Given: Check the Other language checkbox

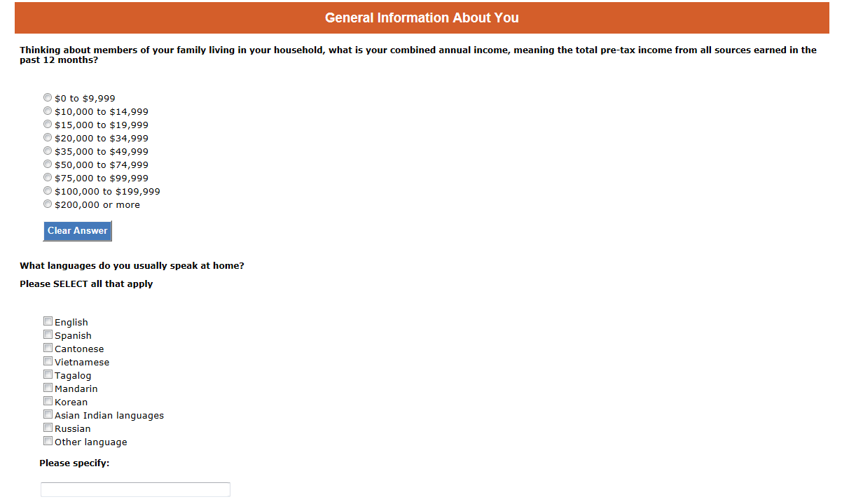Looking at the screenshot, I should 48,441.
